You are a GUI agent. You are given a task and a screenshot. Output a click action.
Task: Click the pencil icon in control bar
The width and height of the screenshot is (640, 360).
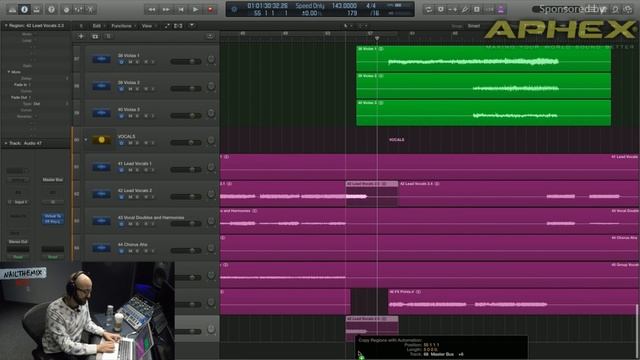pos(465,9)
